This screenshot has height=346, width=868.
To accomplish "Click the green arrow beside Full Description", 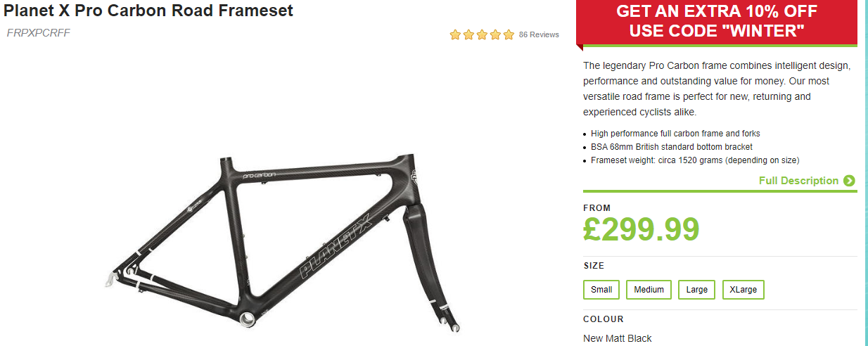I will (x=849, y=181).
